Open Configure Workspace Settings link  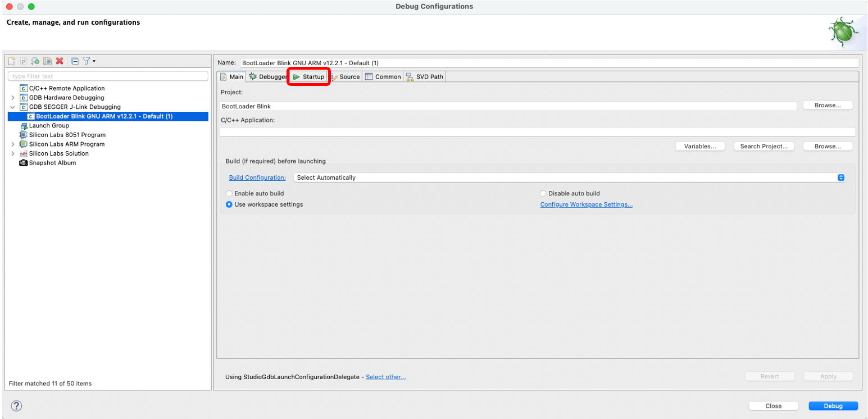586,204
